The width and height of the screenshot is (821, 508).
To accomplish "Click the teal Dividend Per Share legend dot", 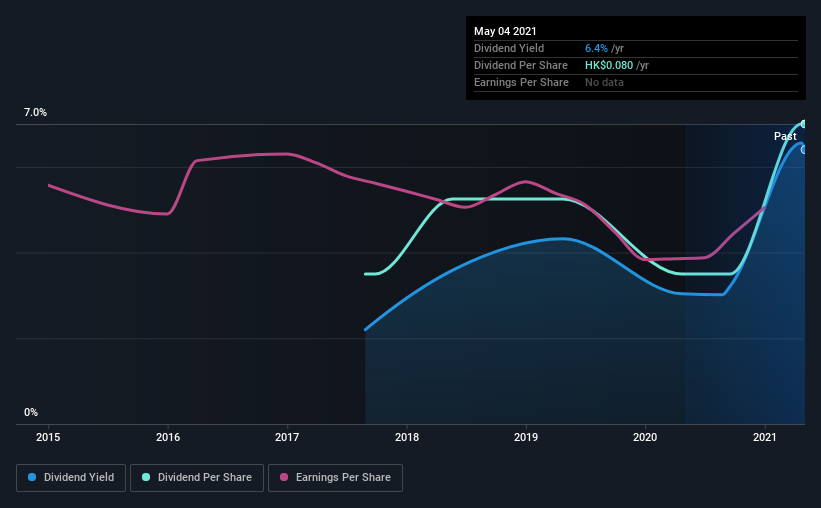I will 146,477.
